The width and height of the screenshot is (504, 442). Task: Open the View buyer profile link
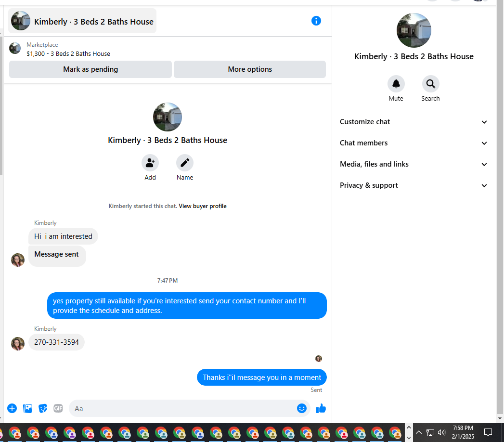[x=203, y=206]
